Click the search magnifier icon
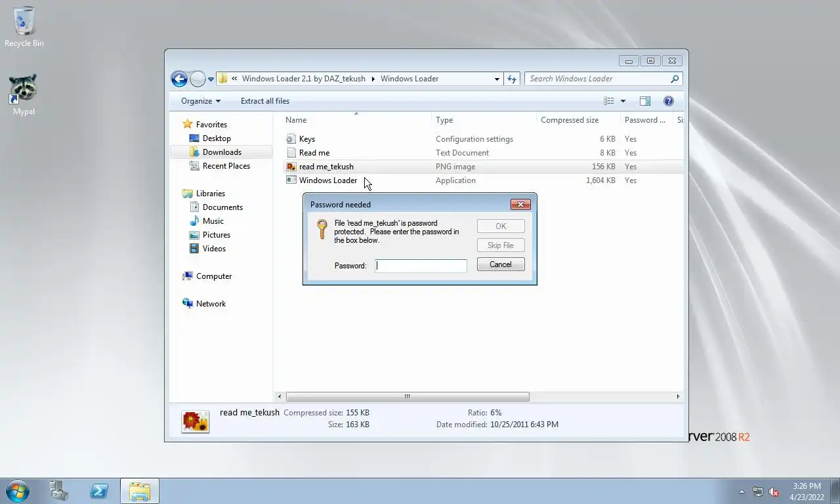The height and width of the screenshot is (504, 840). coord(675,79)
